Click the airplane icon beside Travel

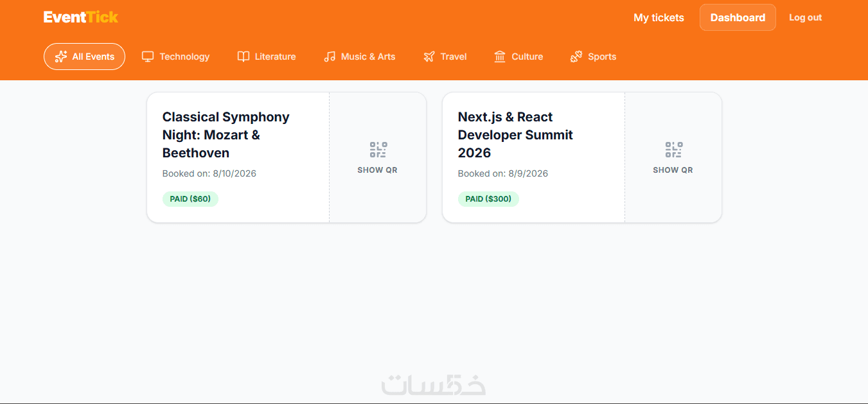429,57
